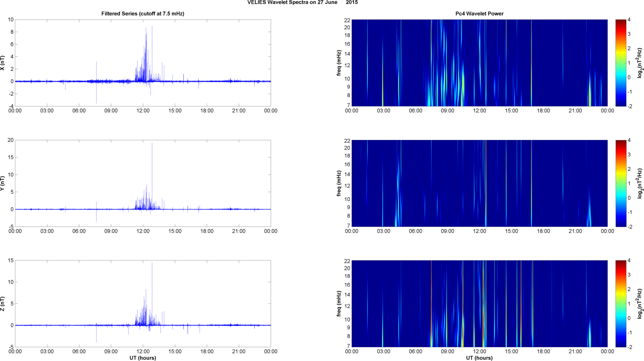The image size is (644, 361).
Task: Click the bottom colorbar beside the Z wavelet spectrum
Action: click(x=620, y=304)
